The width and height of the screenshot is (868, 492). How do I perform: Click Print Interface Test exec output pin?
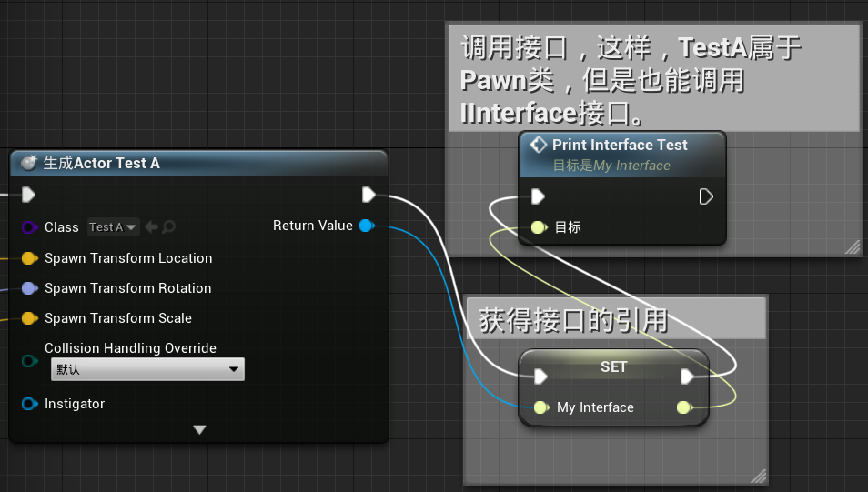[706, 196]
